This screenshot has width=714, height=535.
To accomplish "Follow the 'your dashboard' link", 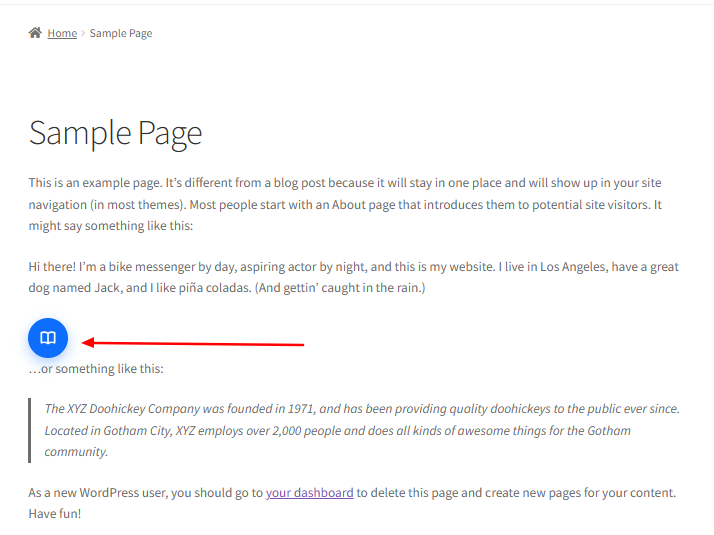I will click(x=309, y=492).
